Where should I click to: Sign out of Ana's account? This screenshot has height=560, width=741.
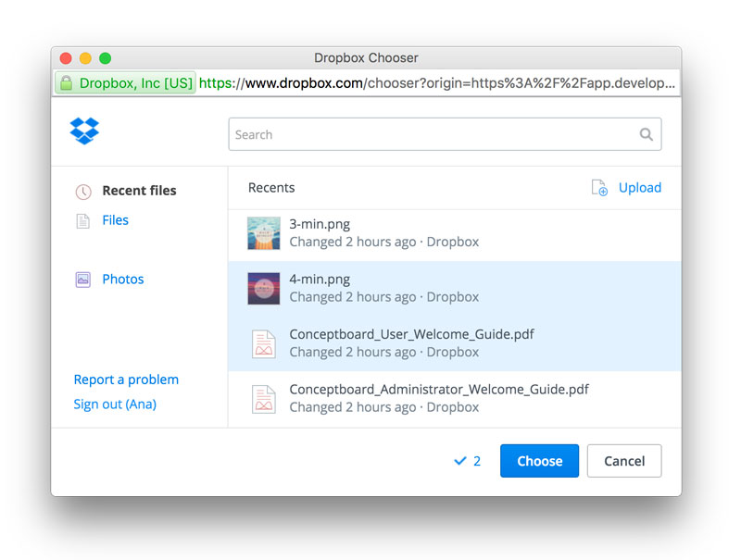[115, 404]
